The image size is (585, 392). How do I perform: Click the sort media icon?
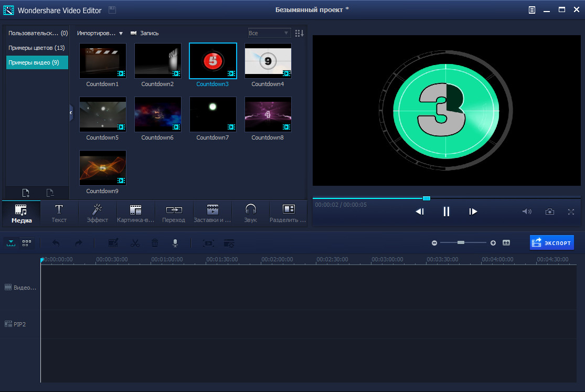(299, 33)
